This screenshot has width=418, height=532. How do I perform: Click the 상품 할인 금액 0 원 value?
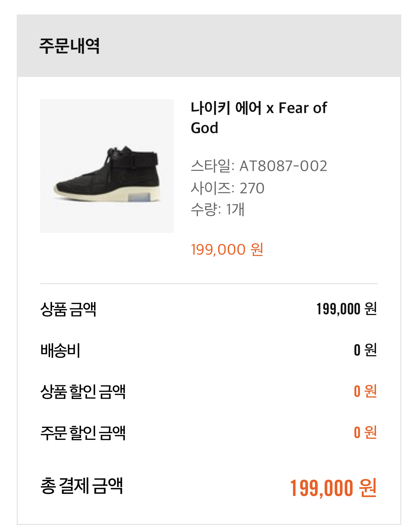[x=365, y=391]
